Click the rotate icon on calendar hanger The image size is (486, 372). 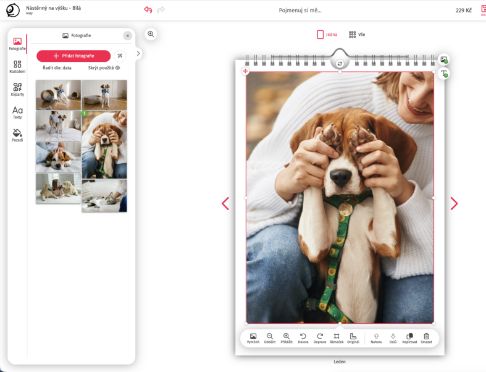(x=339, y=64)
